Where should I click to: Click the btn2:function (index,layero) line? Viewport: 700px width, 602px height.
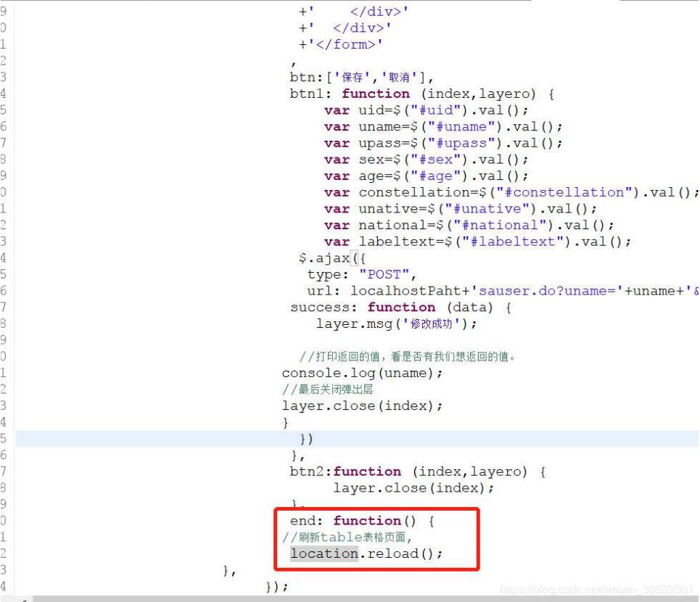(417, 471)
